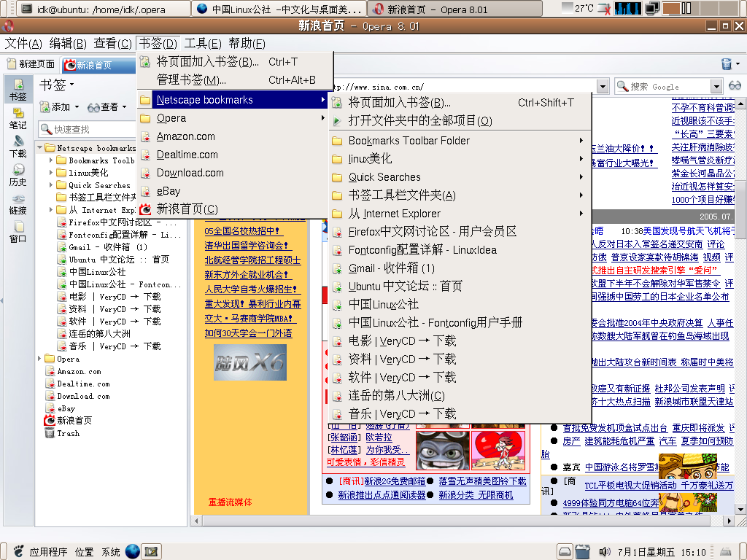The height and width of the screenshot is (560, 747).
Task: Expand the 从 Internet Exp folder in tree
Action: click(x=52, y=209)
